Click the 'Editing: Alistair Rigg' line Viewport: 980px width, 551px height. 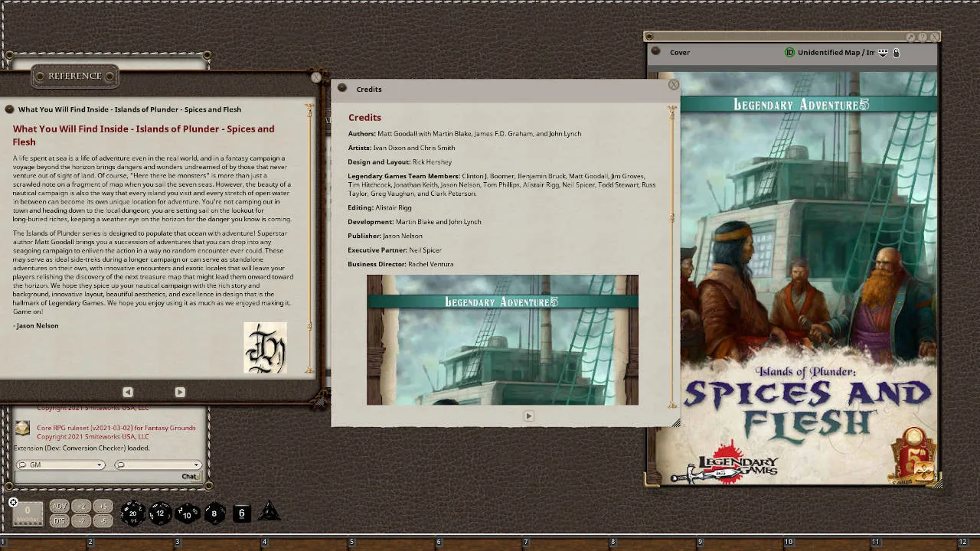point(380,207)
